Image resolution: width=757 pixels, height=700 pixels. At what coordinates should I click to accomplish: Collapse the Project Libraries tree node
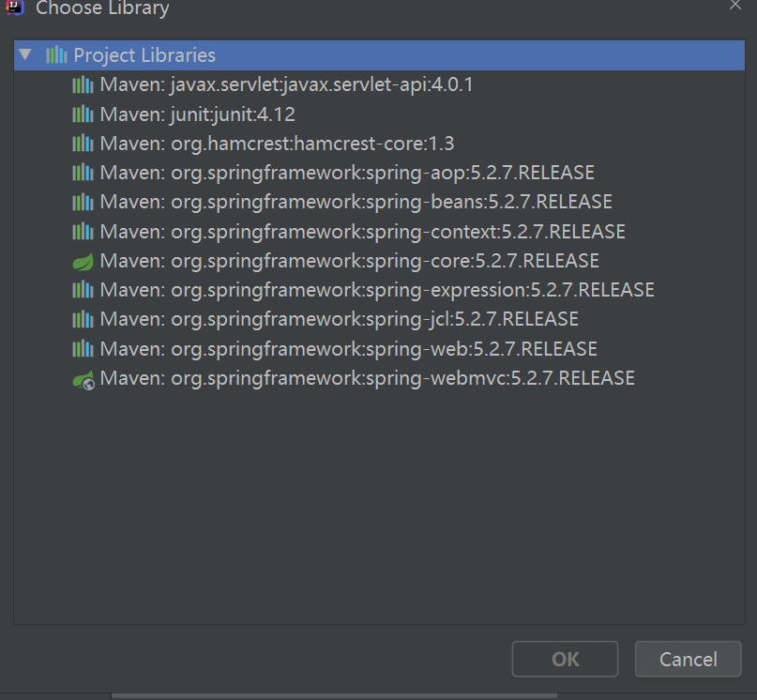[25, 54]
